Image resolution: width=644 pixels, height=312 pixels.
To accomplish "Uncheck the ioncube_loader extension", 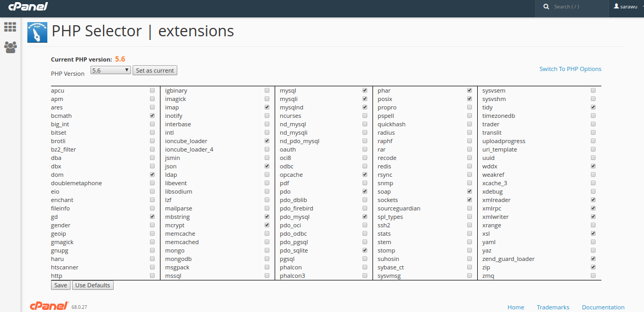I will click(267, 141).
